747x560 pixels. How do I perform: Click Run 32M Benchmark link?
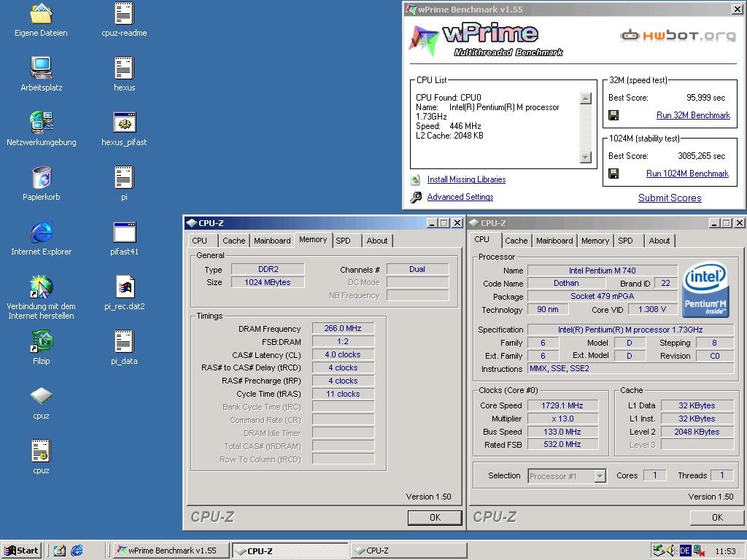pyautogui.click(x=693, y=115)
